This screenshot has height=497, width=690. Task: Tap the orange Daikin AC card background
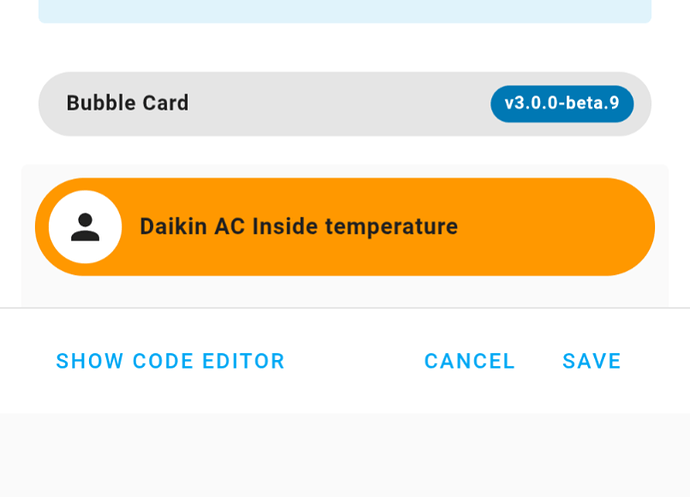[540, 227]
